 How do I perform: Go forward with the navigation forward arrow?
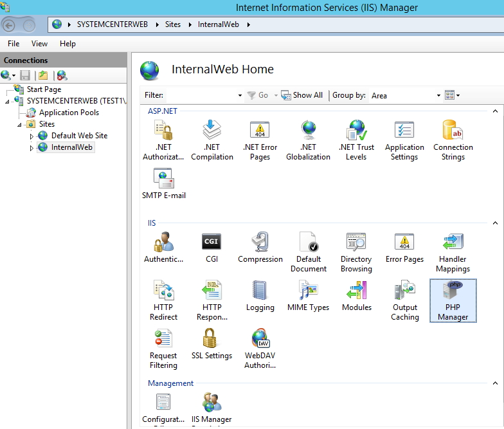pos(29,25)
